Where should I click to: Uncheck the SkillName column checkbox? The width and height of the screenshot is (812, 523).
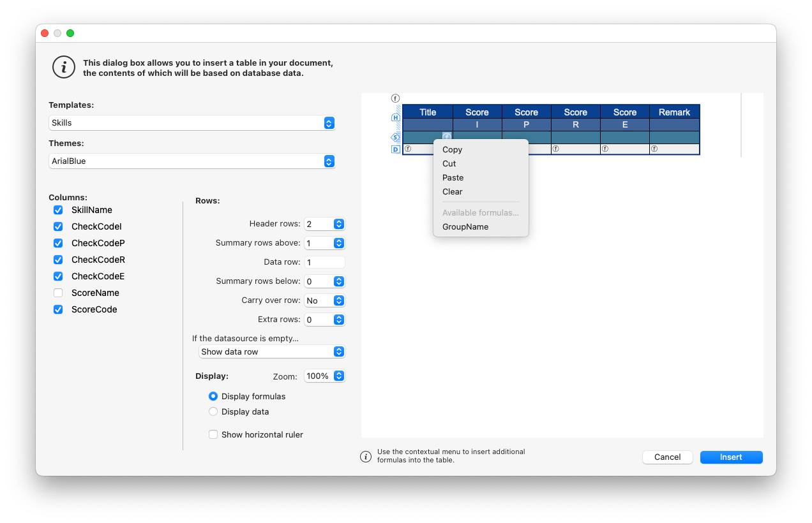58,210
